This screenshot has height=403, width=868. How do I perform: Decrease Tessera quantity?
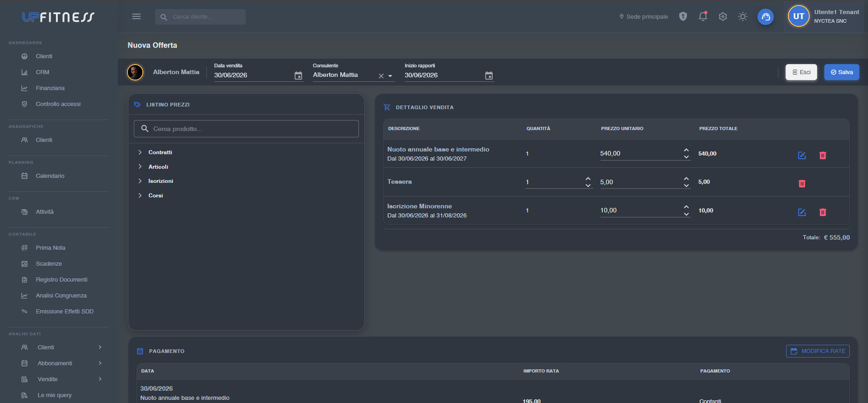click(x=588, y=186)
